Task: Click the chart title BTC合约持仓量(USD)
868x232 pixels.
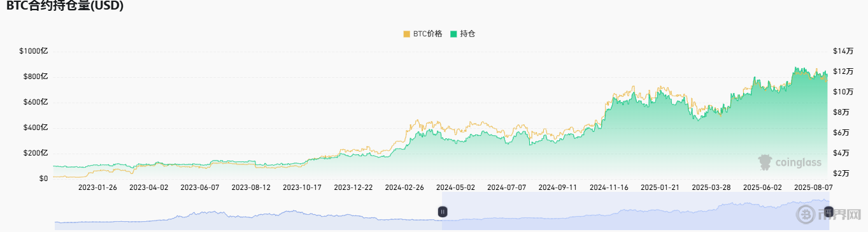Action: click(x=65, y=6)
